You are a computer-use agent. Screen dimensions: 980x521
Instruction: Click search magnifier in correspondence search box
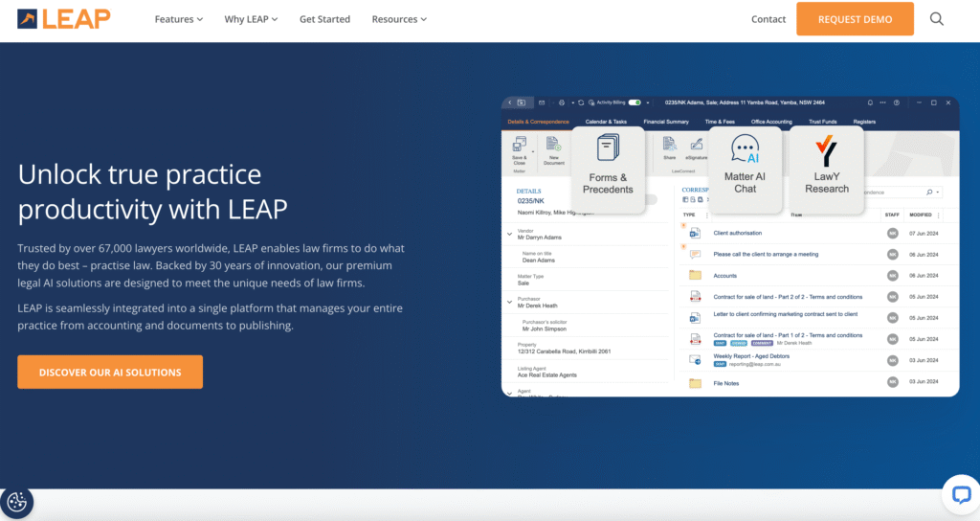tap(929, 192)
